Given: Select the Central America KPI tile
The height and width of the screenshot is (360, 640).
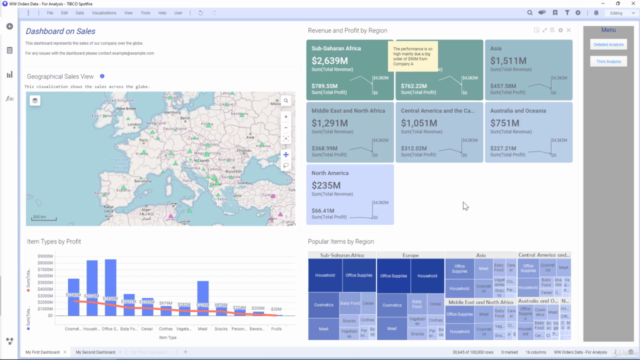Looking at the screenshot, I should tap(439, 132).
